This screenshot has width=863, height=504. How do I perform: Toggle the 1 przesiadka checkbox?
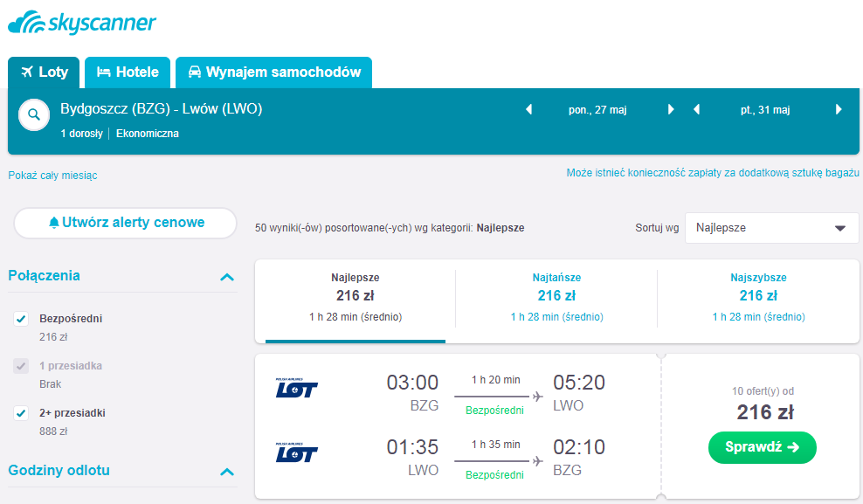(x=21, y=366)
